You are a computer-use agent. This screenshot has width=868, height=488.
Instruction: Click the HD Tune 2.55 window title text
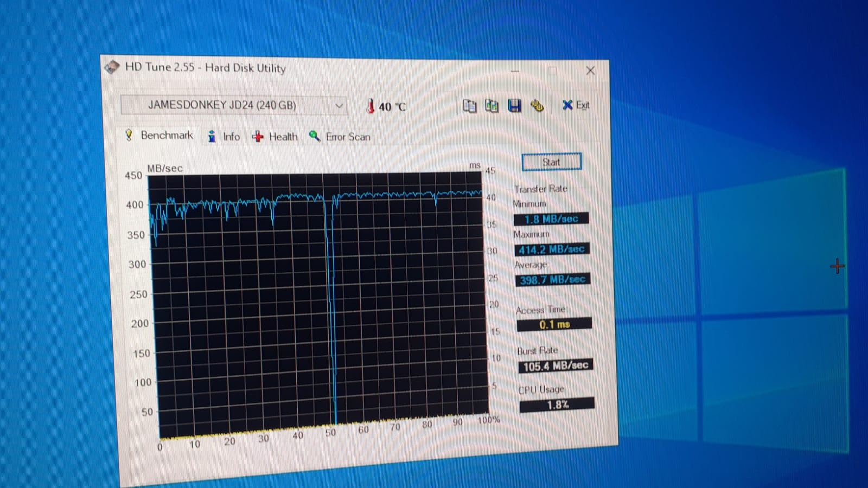click(206, 68)
